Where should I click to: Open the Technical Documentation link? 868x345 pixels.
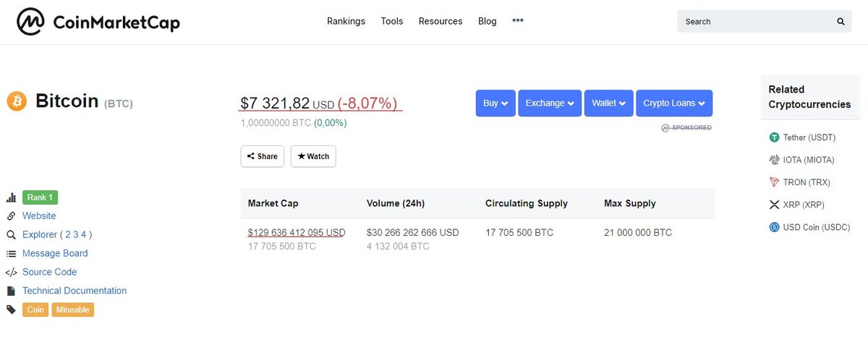tap(75, 291)
